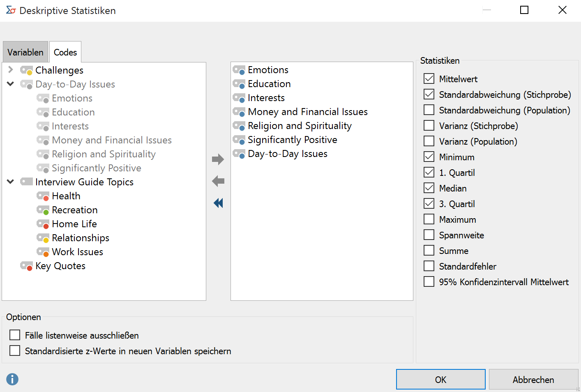581x392 pixels.
Task: Click Significantly Positive icon in the selected list
Action: tap(239, 140)
